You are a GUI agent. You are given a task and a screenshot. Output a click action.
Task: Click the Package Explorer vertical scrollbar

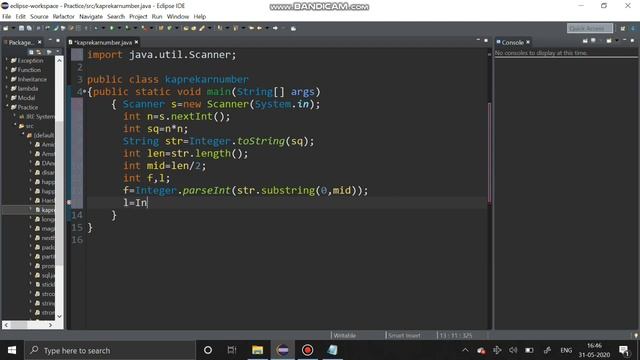click(x=59, y=188)
